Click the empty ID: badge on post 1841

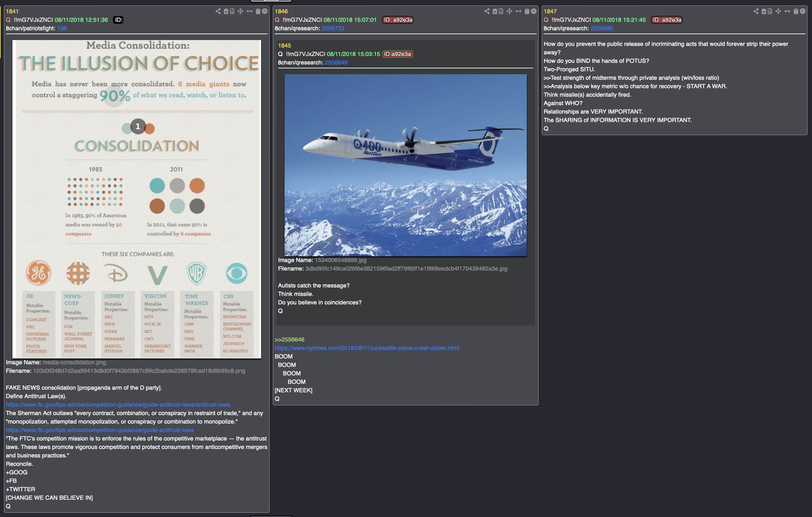pos(119,20)
